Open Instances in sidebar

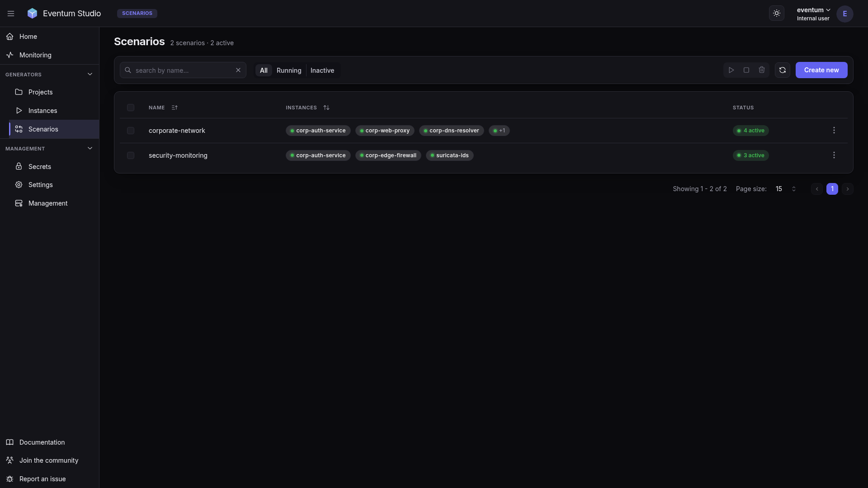[x=54, y=111]
